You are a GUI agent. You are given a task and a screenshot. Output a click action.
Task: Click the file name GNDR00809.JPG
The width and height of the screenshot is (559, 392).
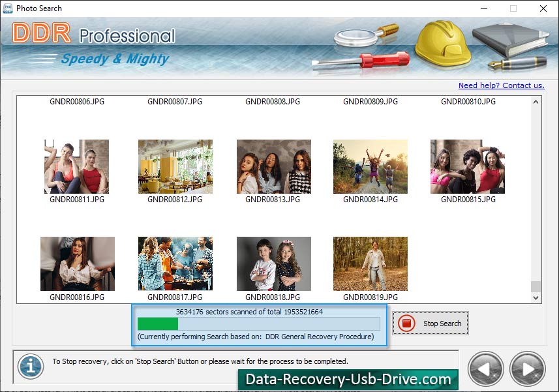370,102
